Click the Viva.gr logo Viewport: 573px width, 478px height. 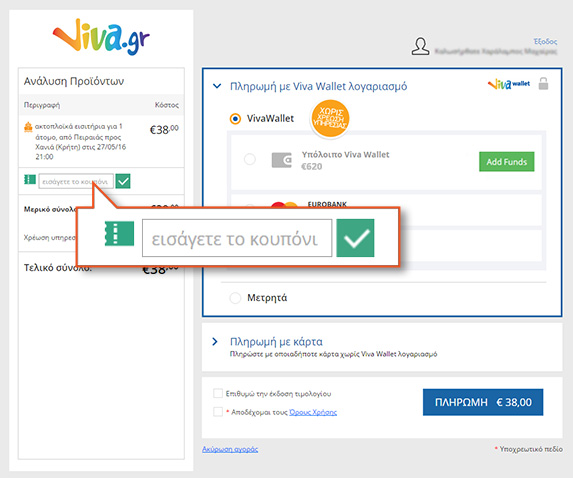point(102,37)
